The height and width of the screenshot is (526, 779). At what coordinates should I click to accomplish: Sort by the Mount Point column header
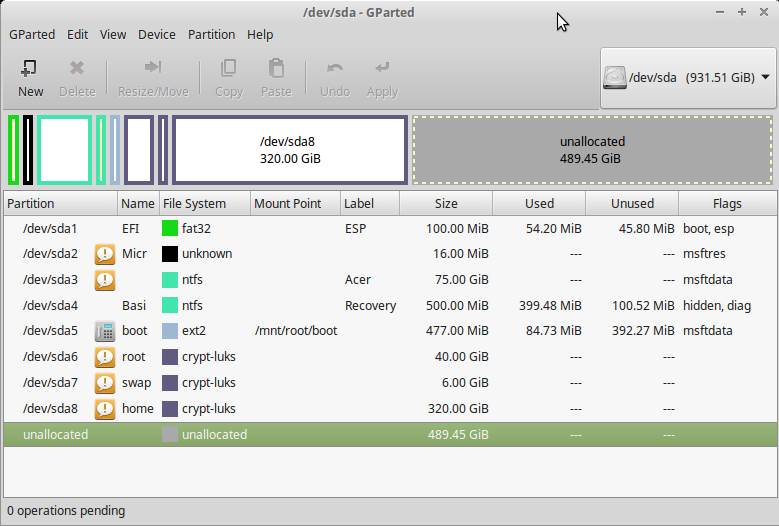pos(296,204)
